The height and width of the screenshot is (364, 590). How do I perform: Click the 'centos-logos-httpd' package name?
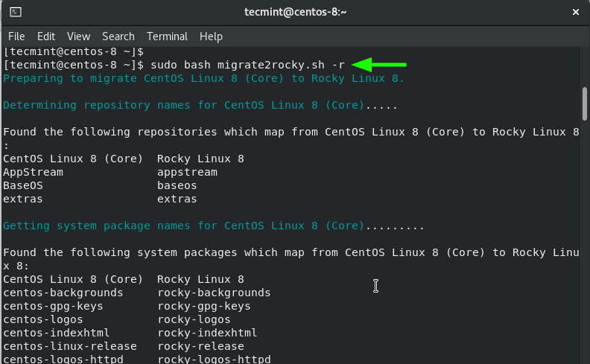click(x=63, y=359)
